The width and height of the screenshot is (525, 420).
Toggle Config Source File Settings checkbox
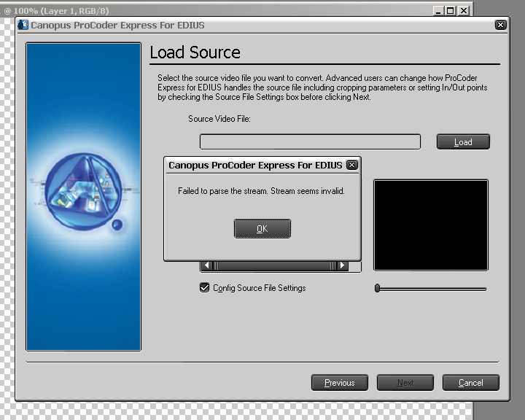point(204,288)
